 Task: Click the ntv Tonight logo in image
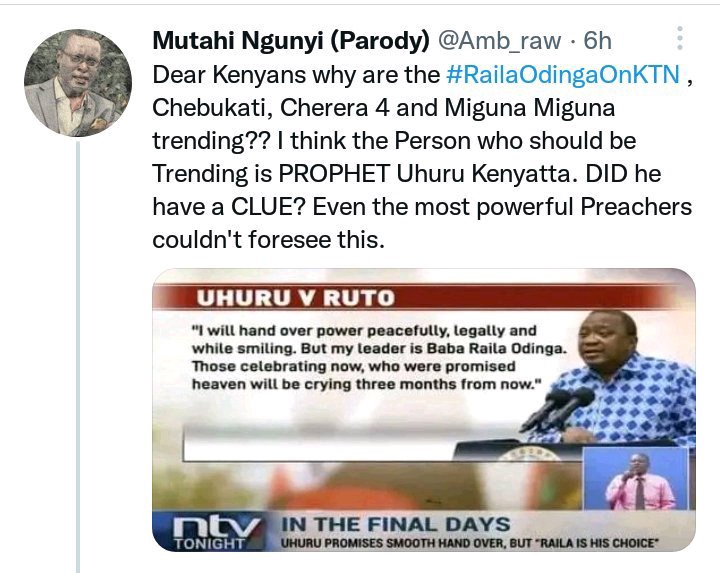[x=211, y=532]
